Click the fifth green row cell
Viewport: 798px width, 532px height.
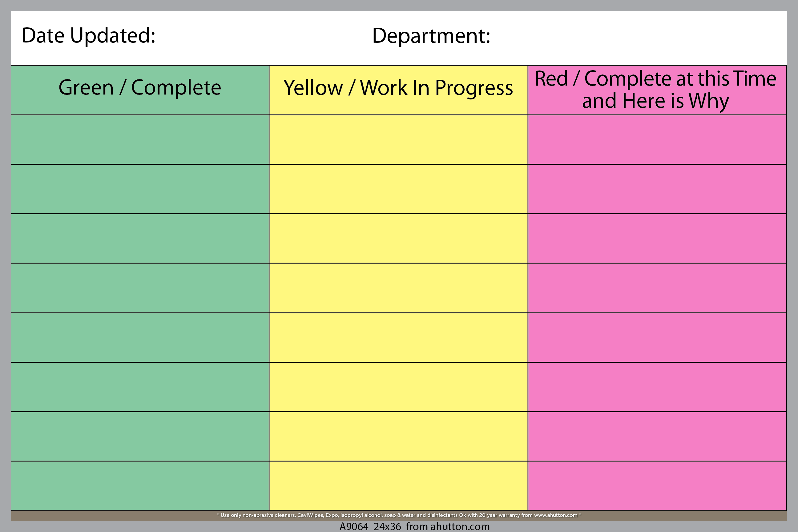[x=140, y=338]
